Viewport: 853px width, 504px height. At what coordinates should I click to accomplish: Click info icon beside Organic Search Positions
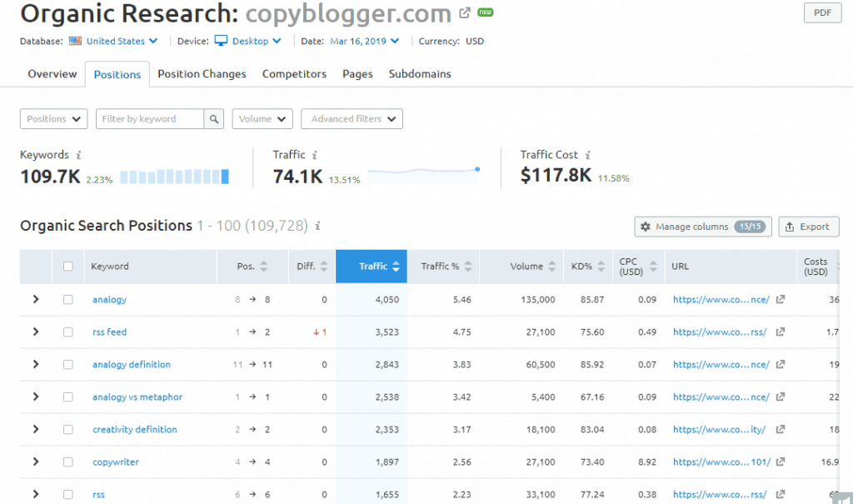pos(317,225)
